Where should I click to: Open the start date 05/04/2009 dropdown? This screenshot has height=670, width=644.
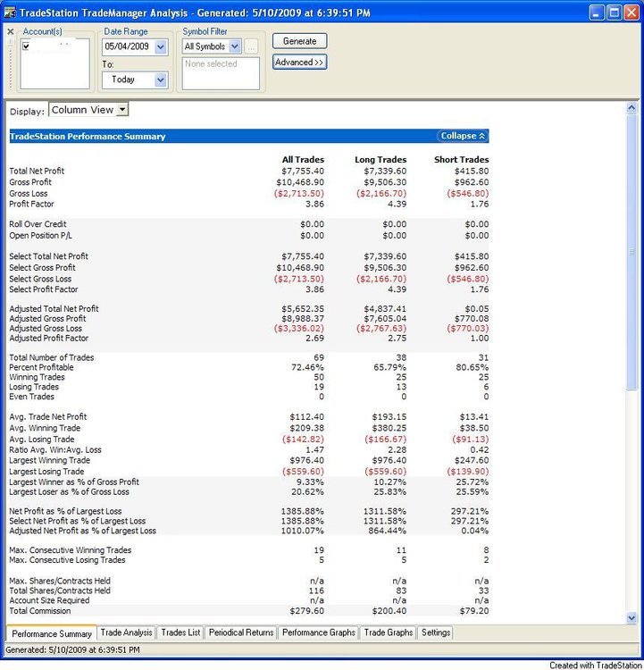coord(160,47)
